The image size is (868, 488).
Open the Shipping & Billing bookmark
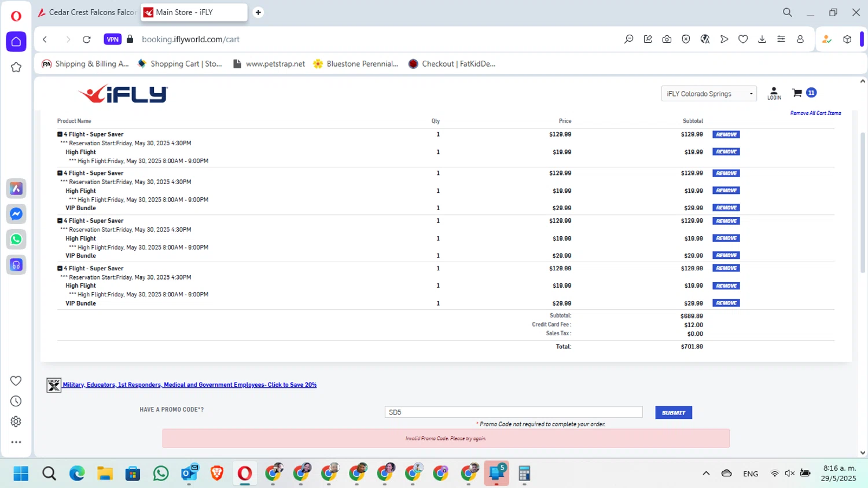tap(85, 64)
